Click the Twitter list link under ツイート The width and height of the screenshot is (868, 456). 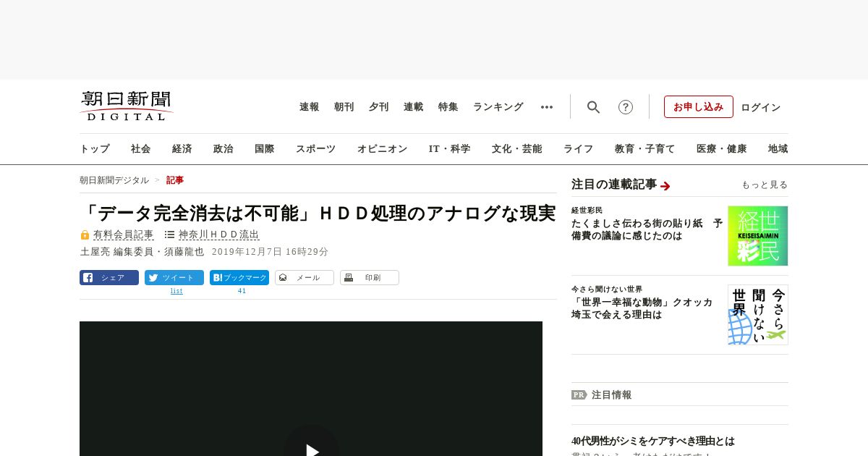coord(176,291)
